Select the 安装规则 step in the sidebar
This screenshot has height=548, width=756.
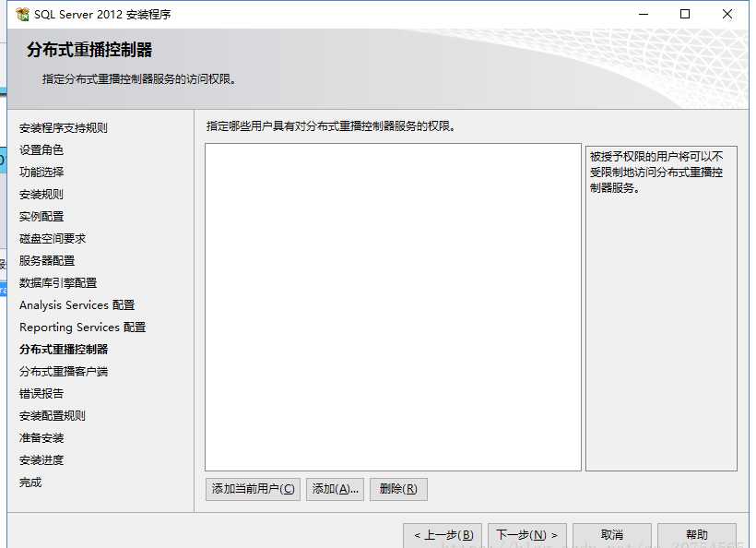(41, 195)
